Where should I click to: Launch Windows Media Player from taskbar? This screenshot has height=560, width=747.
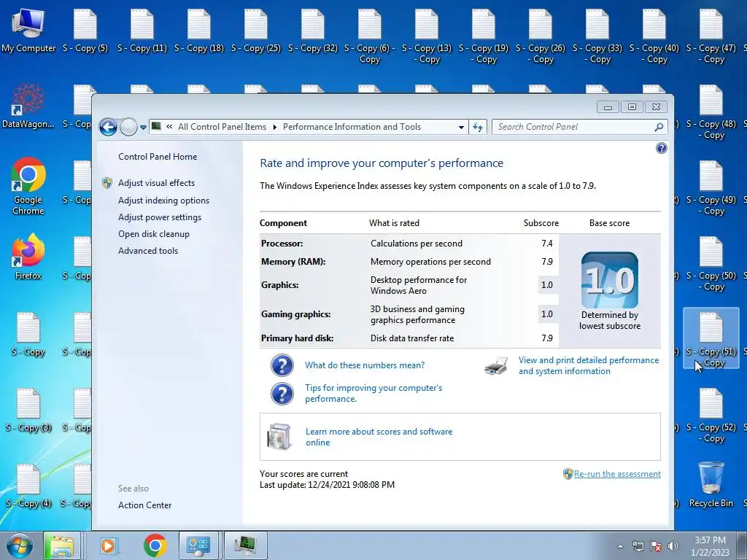pos(109,545)
